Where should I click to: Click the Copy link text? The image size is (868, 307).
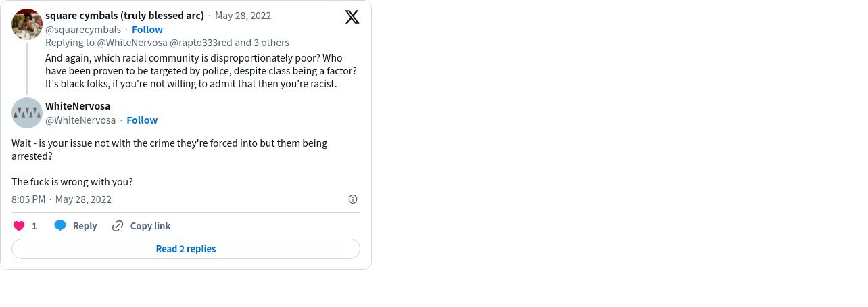[150, 226]
